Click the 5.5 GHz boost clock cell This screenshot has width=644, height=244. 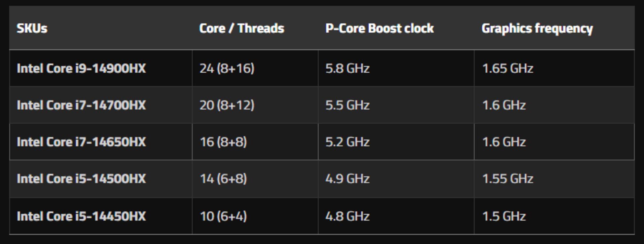(x=347, y=105)
